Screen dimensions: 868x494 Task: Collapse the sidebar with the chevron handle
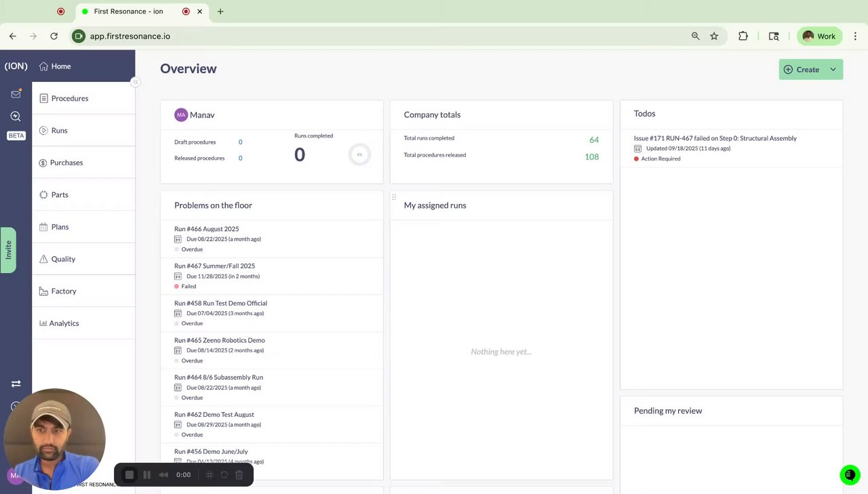point(135,82)
